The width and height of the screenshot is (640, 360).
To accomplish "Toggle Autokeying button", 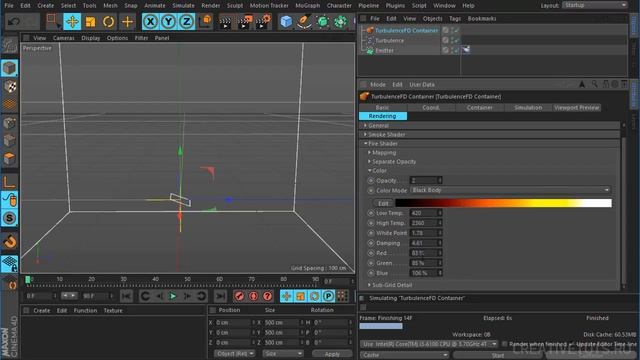I will pos(253,296).
